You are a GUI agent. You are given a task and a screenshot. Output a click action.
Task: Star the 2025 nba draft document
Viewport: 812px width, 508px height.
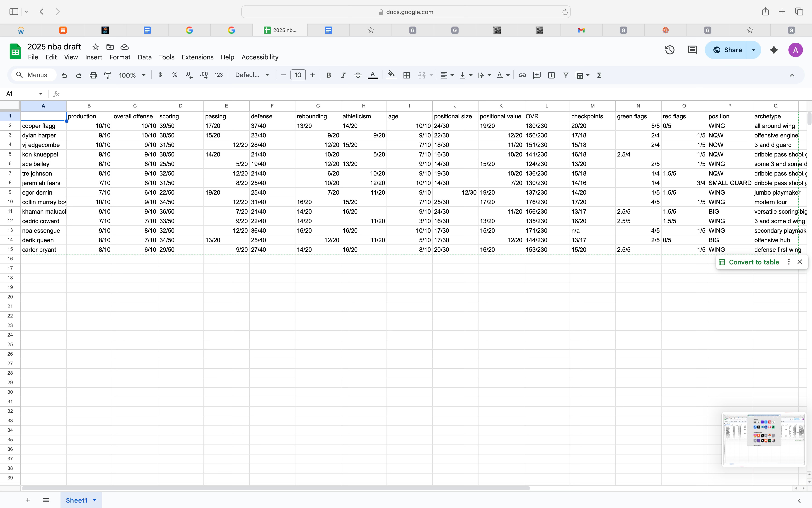(x=96, y=47)
